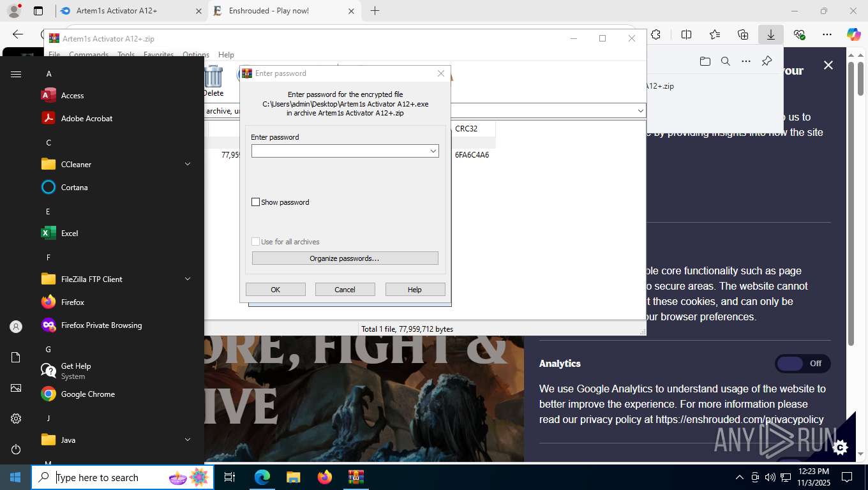The image size is (868, 490).
Task: Open WinRAR Tools menu
Action: [126, 55]
